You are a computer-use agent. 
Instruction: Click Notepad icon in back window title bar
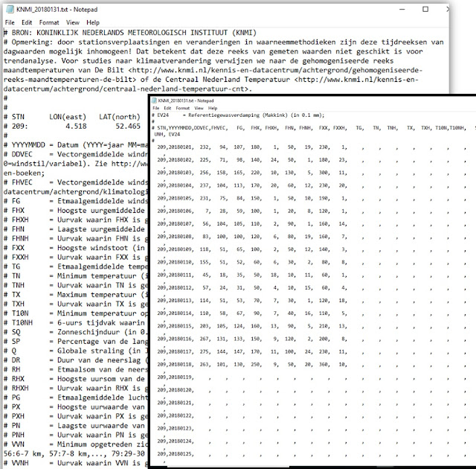coord(10,10)
